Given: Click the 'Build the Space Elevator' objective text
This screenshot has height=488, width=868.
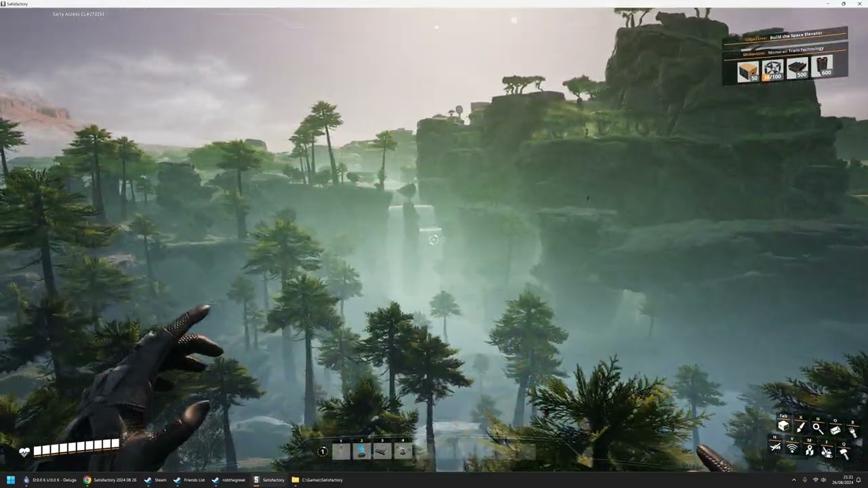Looking at the screenshot, I should click(x=796, y=37).
